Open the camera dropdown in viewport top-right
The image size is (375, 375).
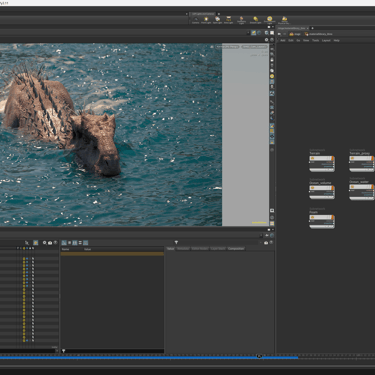pyautogui.click(x=254, y=47)
